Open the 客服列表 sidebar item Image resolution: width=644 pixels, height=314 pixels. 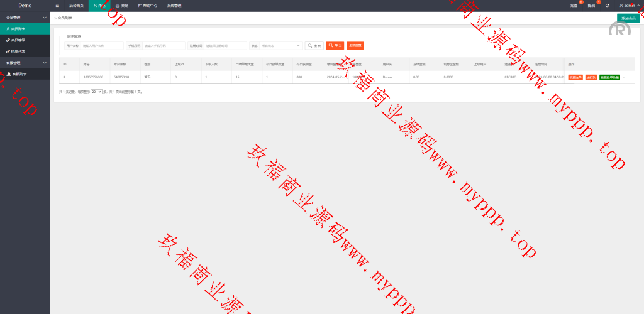tap(16, 74)
